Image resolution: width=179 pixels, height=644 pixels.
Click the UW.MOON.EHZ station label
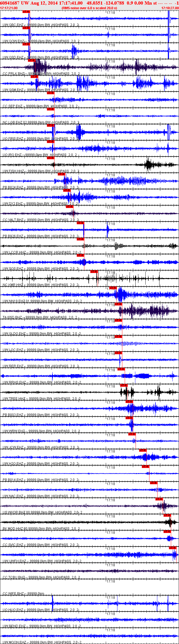point(15,642)
